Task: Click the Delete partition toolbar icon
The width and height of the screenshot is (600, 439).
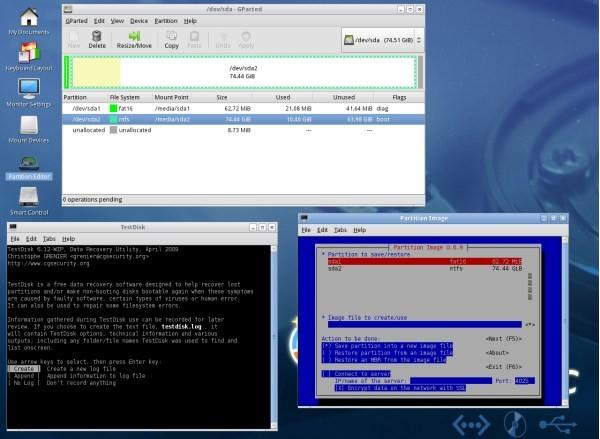Action: [x=97, y=39]
